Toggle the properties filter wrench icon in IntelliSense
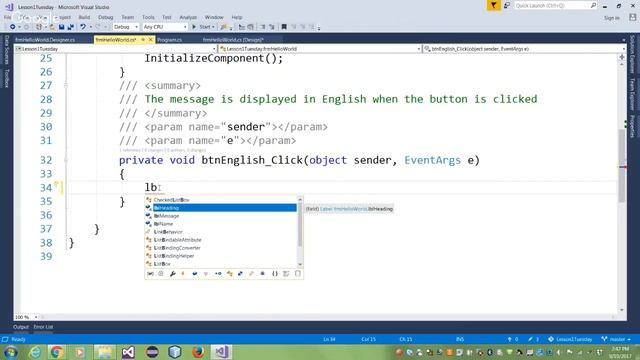 (x=173, y=274)
